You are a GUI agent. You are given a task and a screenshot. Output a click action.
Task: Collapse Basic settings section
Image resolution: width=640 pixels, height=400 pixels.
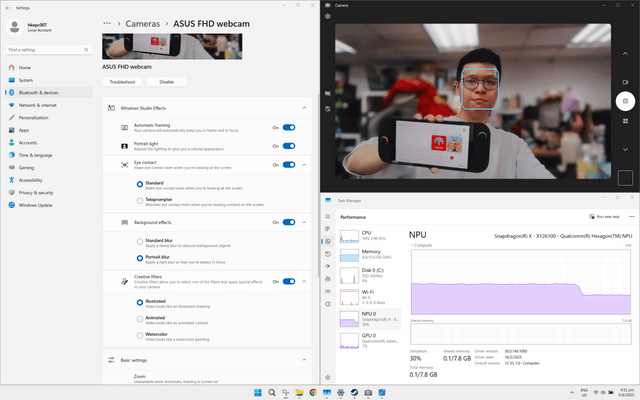tap(304, 360)
